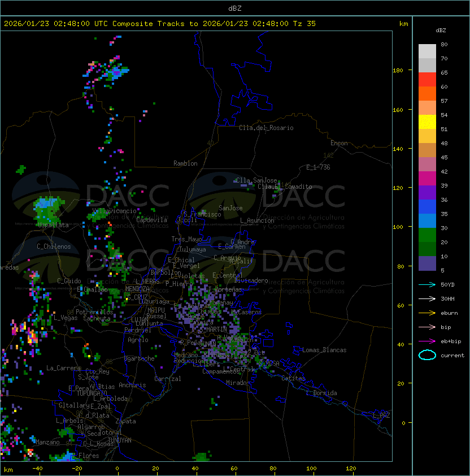Select the green 20 dBZ color swatch

click(x=427, y=235)
